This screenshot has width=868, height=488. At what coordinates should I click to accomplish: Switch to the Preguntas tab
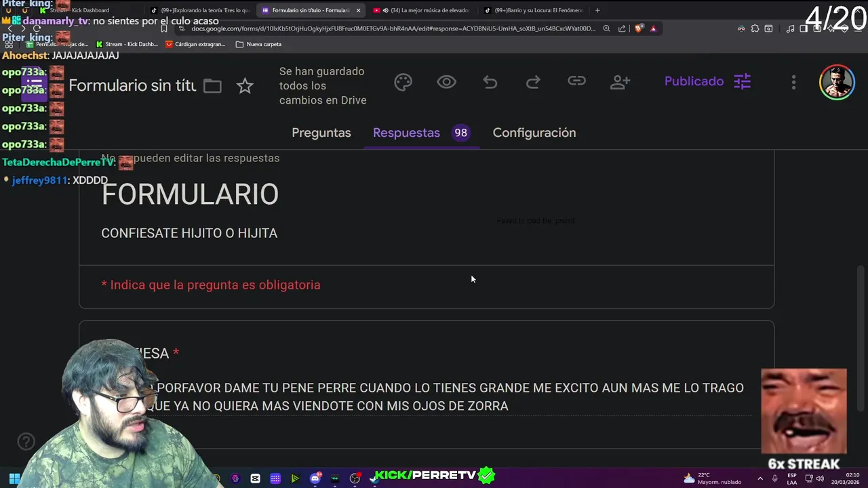pos(321,133)
